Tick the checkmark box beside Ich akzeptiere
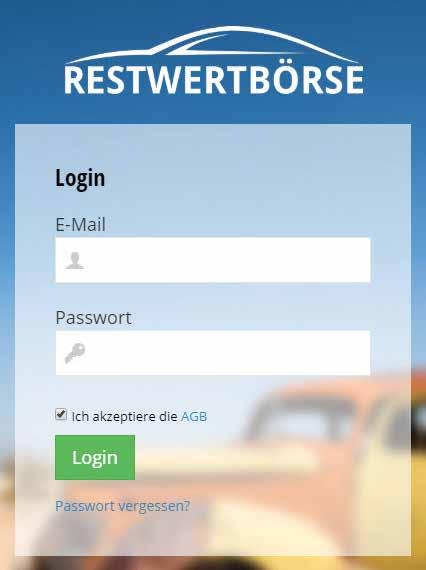Image resolution: width=426 pixels, height=570 pixels. [x=61, y=414]
